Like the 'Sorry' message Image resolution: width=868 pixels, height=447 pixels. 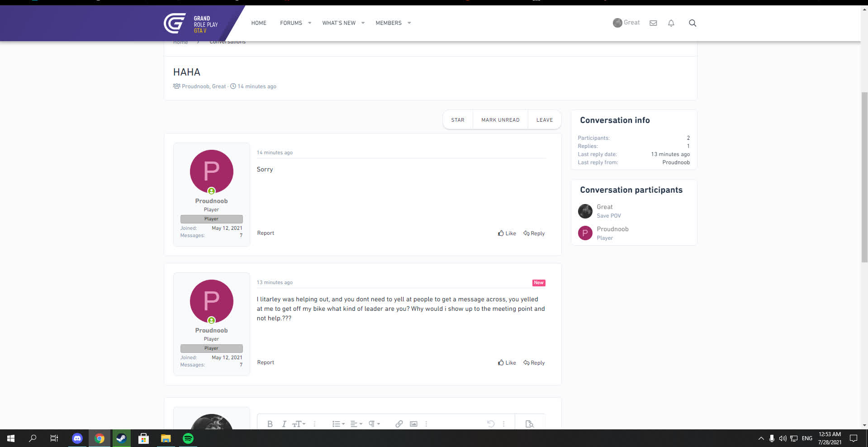[507, 233]
